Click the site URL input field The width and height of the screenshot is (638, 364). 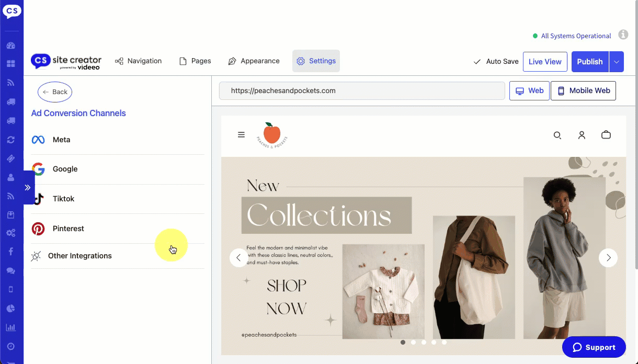[x=362, y=90]
